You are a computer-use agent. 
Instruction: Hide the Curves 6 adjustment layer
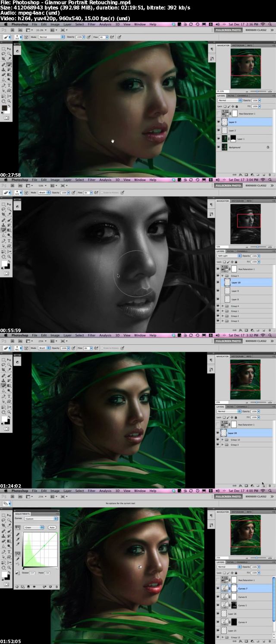tap(218, 597)
